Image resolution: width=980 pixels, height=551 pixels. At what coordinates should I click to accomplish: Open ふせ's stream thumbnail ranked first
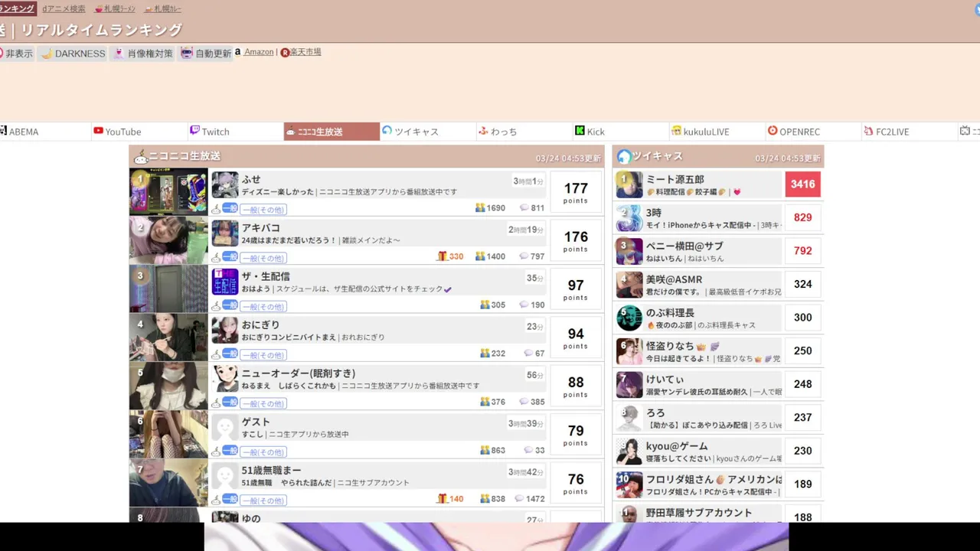point(168,191)
